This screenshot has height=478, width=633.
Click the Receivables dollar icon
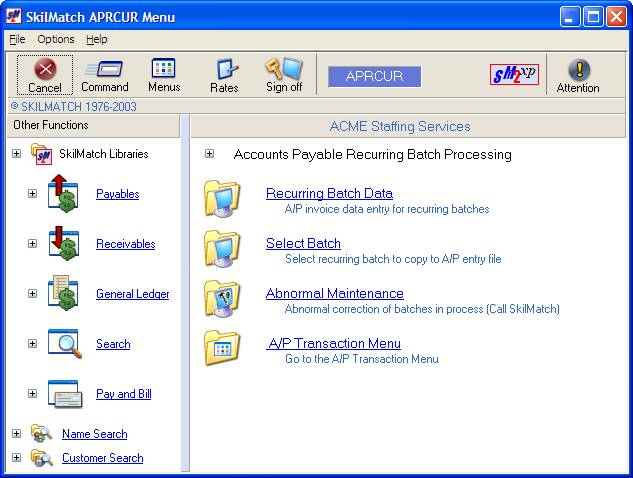click(63, 243)
